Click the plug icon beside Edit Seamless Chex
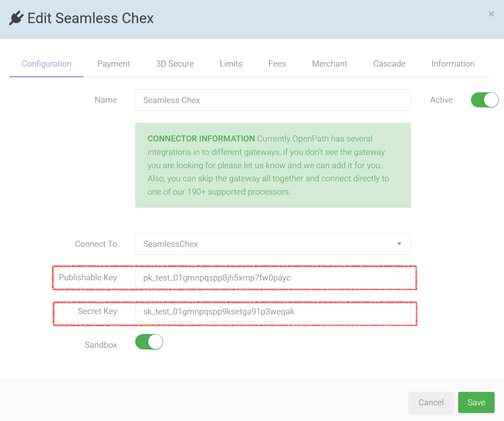 (x=16, y=18)
